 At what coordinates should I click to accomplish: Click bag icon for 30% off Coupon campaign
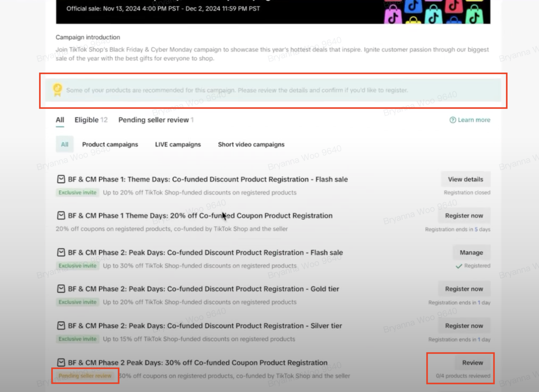tap(61, 362)
